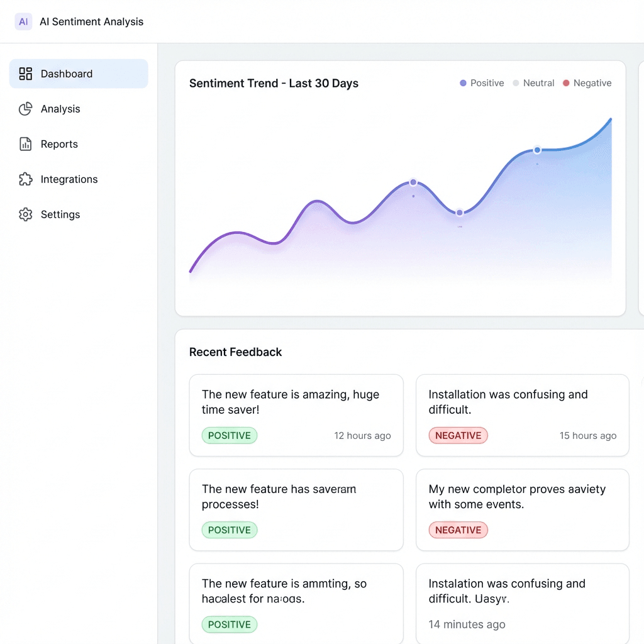Toggle the Positive series in the chart legend
644x644 pixels.
(x=482, y=82)
